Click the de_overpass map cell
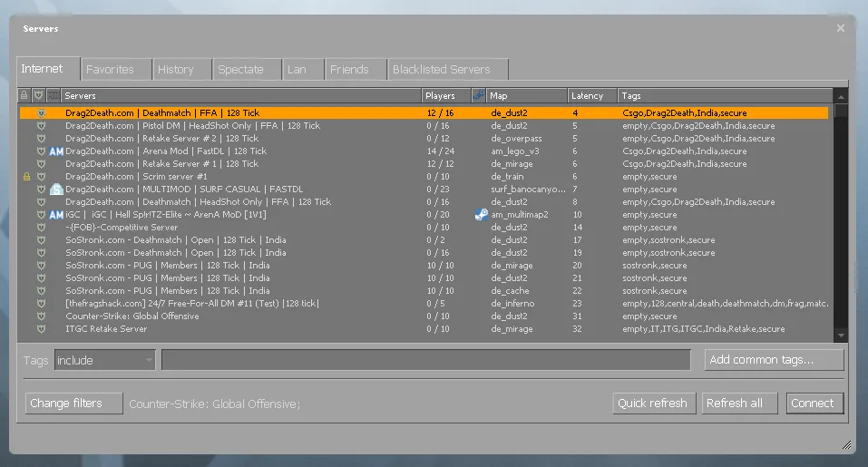 coord(516,139)
